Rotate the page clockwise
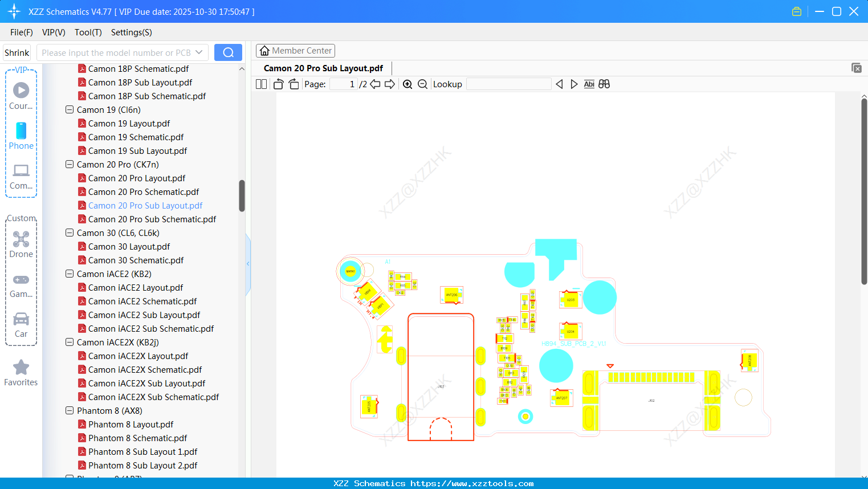 [294, 84]
